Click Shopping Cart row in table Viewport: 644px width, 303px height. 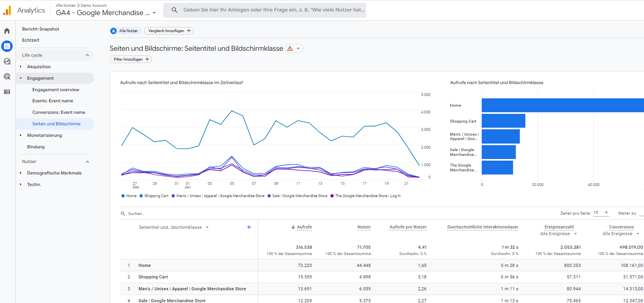pos(382,277)
